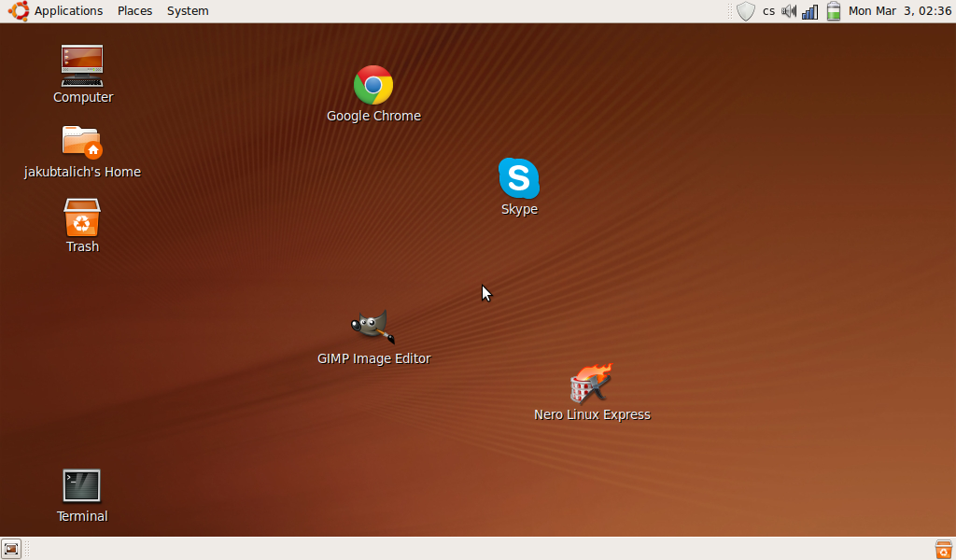This screenshot has width=956, height=560.
Task: Open the Google Chrome desktop icon
Action: (x=373, y=85)
